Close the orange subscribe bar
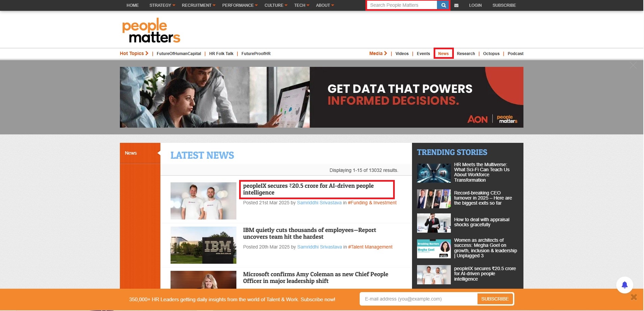This screenshot has height=311, width=644. 634,297
